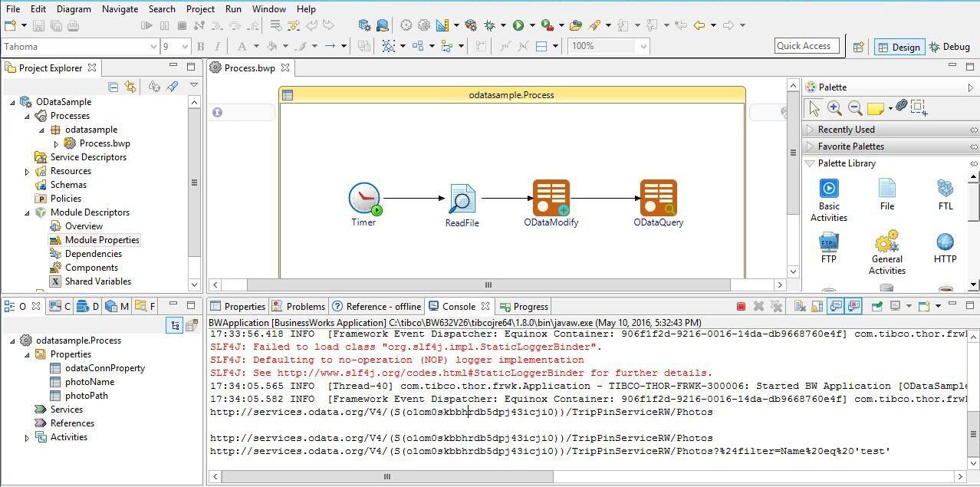The image size is (980, 487).
Task: Select the ODataModify activity icon
Action: pyautogui.click(x=551, y=198)
